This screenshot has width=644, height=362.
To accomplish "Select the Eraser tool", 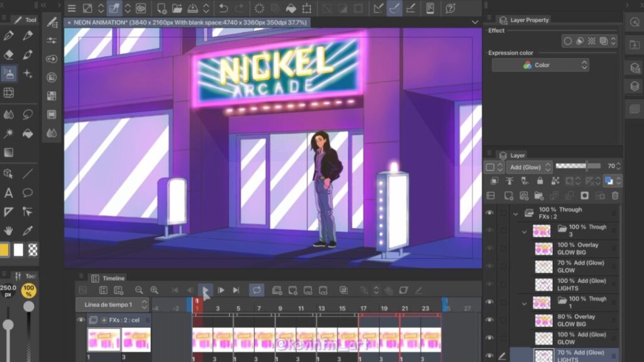I will coord(9,55).
